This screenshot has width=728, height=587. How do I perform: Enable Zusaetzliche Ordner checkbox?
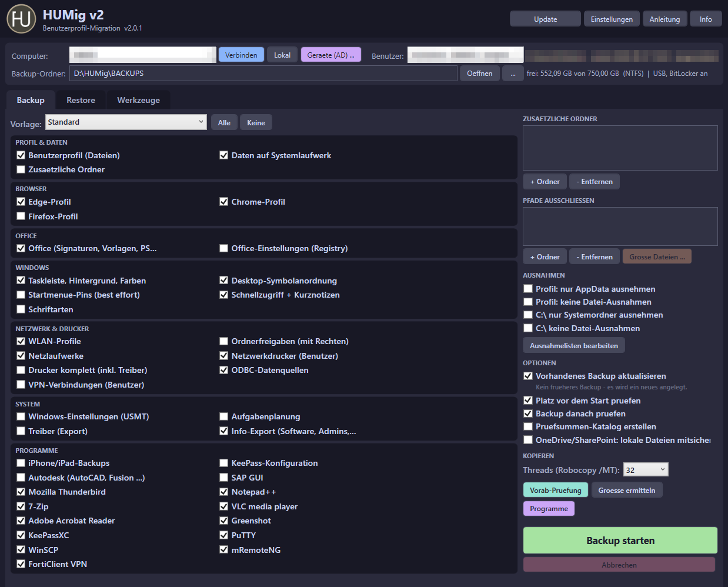tap(21, 169)
